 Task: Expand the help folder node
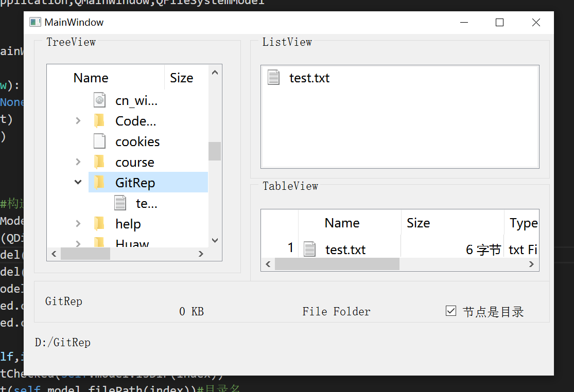78,223
